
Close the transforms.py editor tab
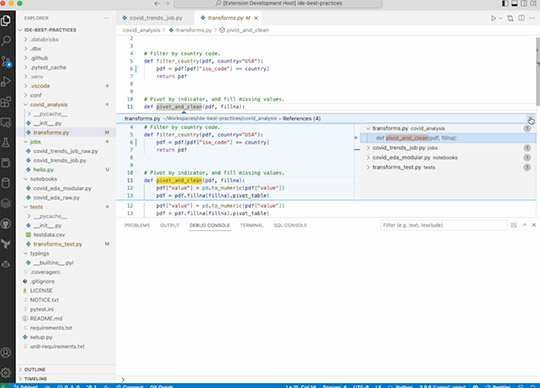point(256,18)
